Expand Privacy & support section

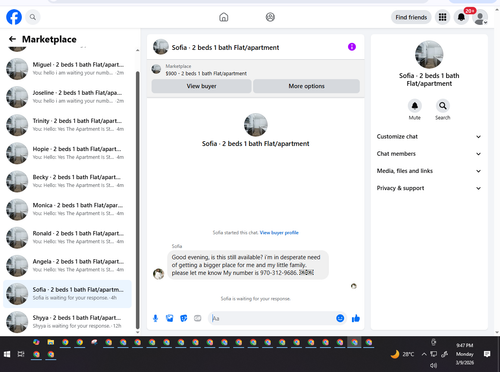pos(429,188)
